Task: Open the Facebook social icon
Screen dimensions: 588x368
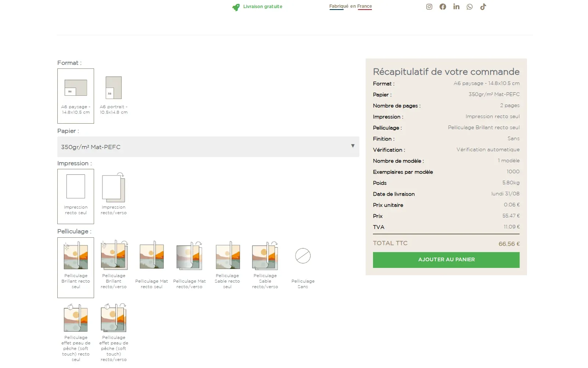Action: click(442, 7)
